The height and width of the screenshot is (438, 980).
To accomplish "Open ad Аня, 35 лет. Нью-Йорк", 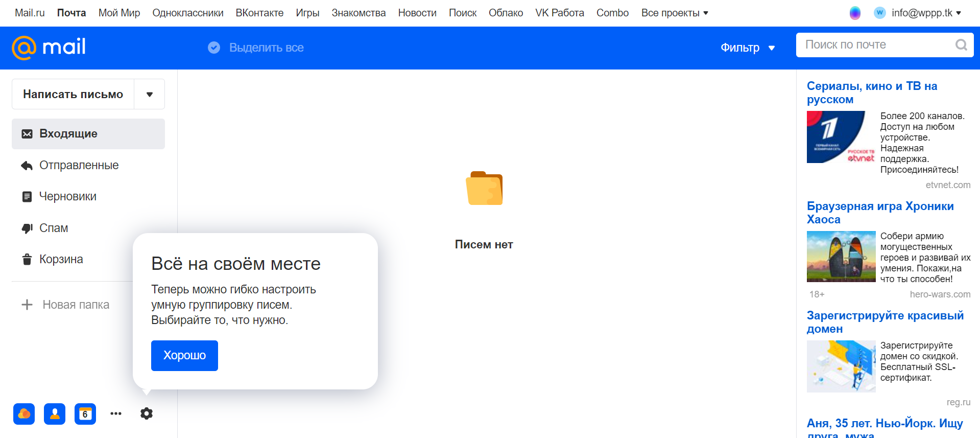I will coord(885,428).
